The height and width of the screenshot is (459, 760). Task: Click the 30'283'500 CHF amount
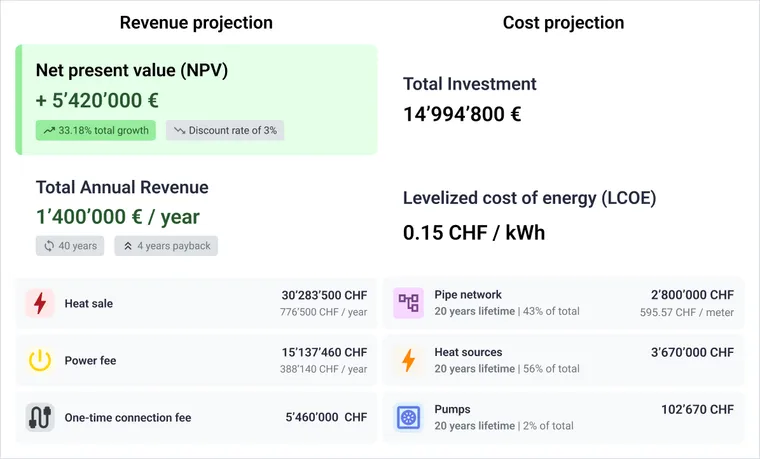point(324,295)
